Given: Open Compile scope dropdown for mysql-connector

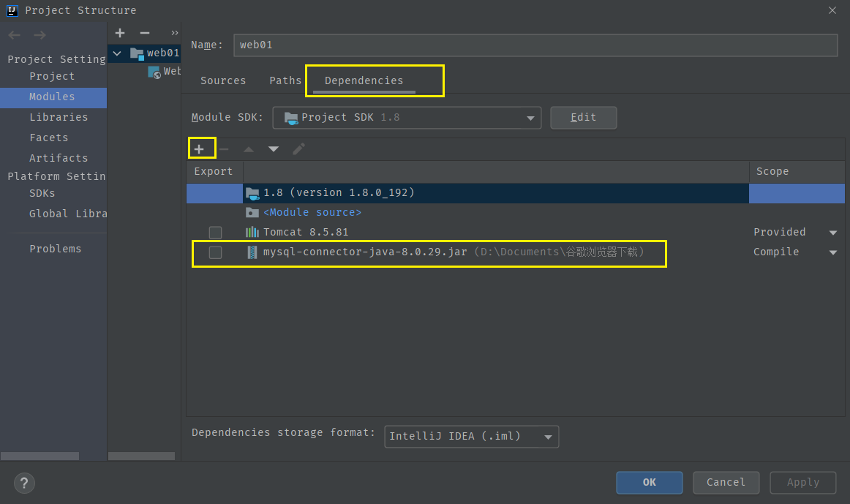Looking at the screenshot, I should tap(833, 252).
